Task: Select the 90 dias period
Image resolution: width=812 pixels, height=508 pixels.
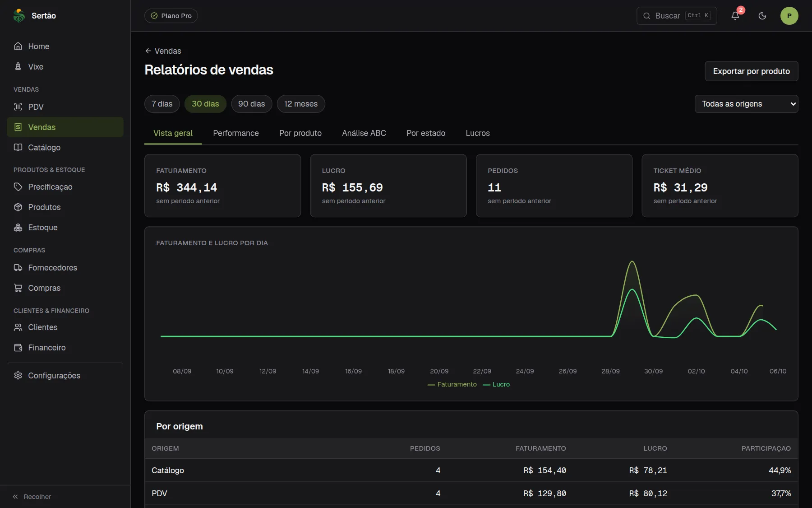Action: 252,104
